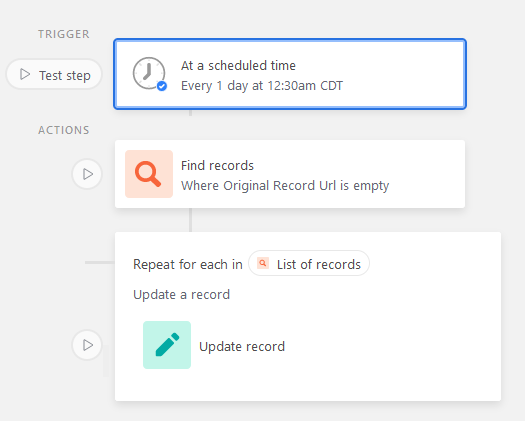
Task: Click the teal pencil Update record icon
Action: tap(167, 345)
